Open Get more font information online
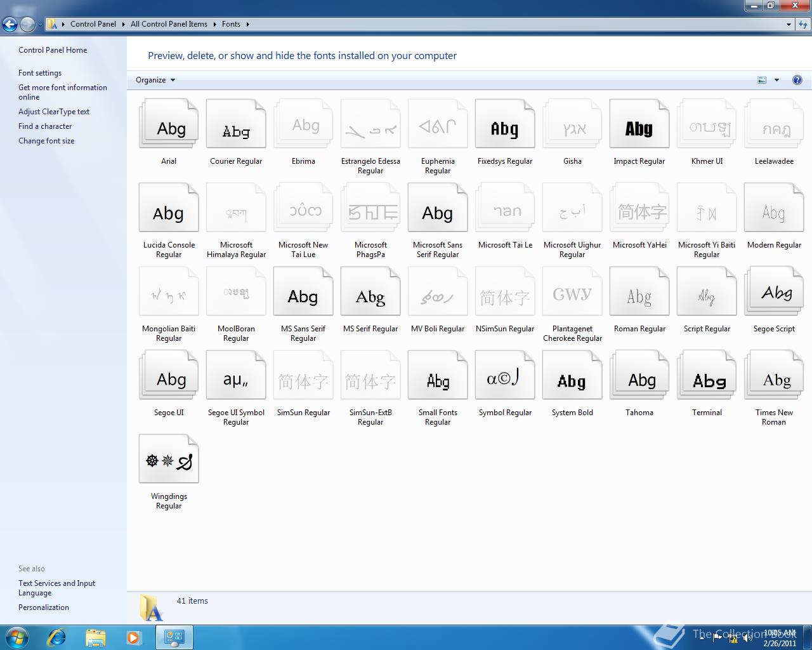Viewport: 812px width, 650px height. click(x=63, y=92)
